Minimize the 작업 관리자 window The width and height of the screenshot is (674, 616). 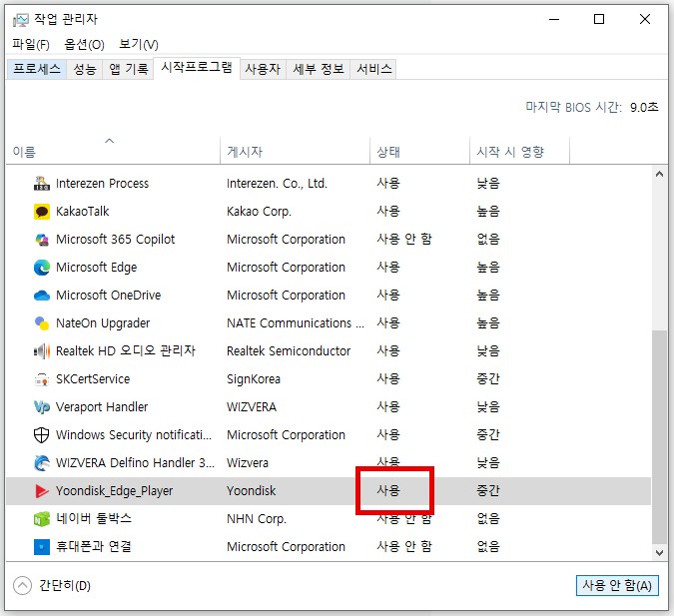554,19
